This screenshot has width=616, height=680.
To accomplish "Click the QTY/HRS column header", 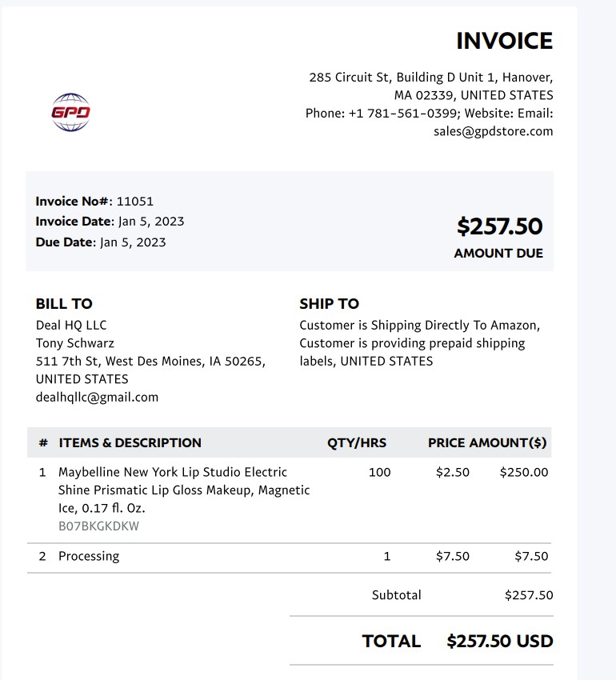I will coord(357,442).
